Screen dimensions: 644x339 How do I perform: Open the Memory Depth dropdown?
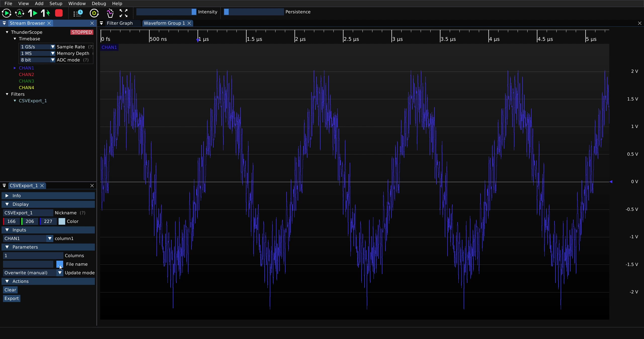tap(37, 53)
